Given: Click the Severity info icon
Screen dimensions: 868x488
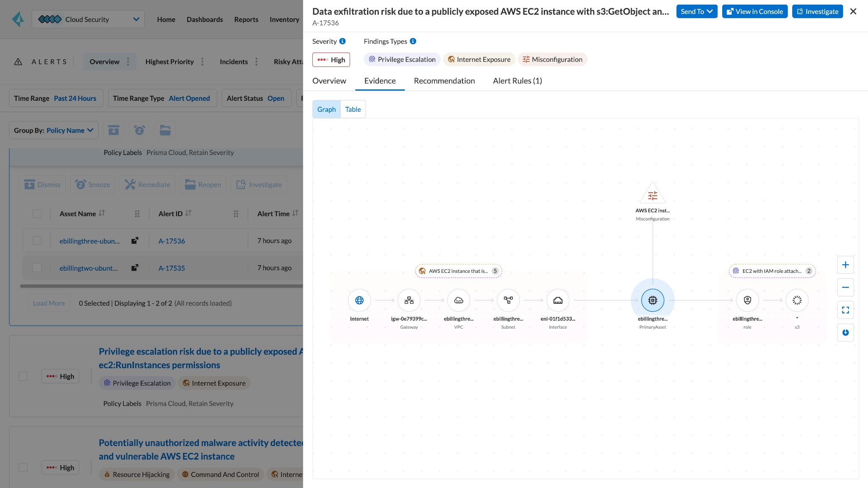Looking at the screenshot, I should [342, 41].
